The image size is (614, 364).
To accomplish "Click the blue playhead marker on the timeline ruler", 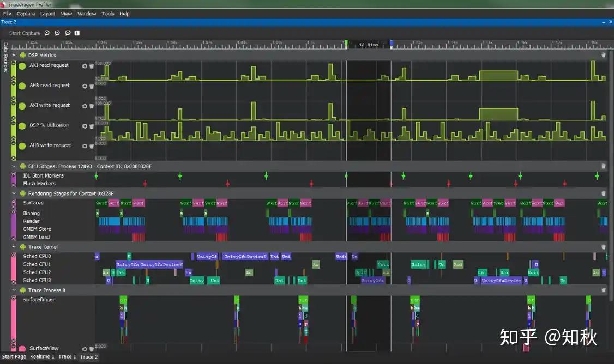I will [390, 42].
